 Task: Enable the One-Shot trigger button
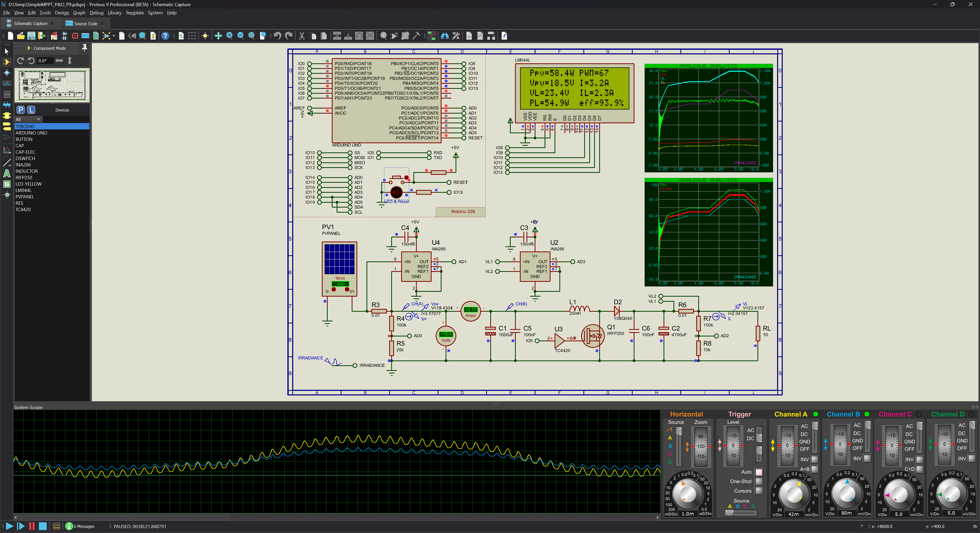[x=758, y=481]
